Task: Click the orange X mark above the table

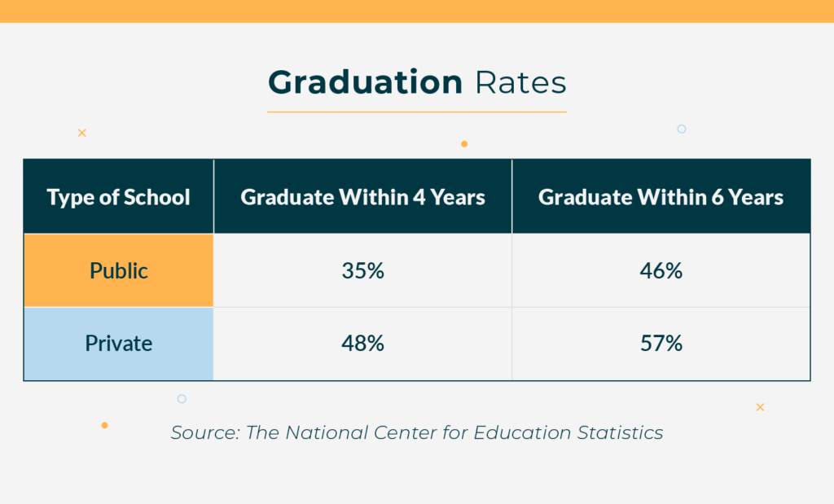Action: click(82, 133)
